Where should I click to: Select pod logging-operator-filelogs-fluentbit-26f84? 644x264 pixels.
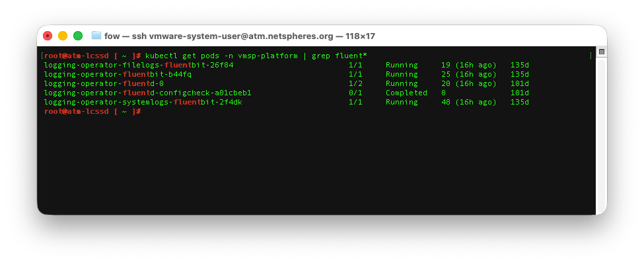pos(139,65)
